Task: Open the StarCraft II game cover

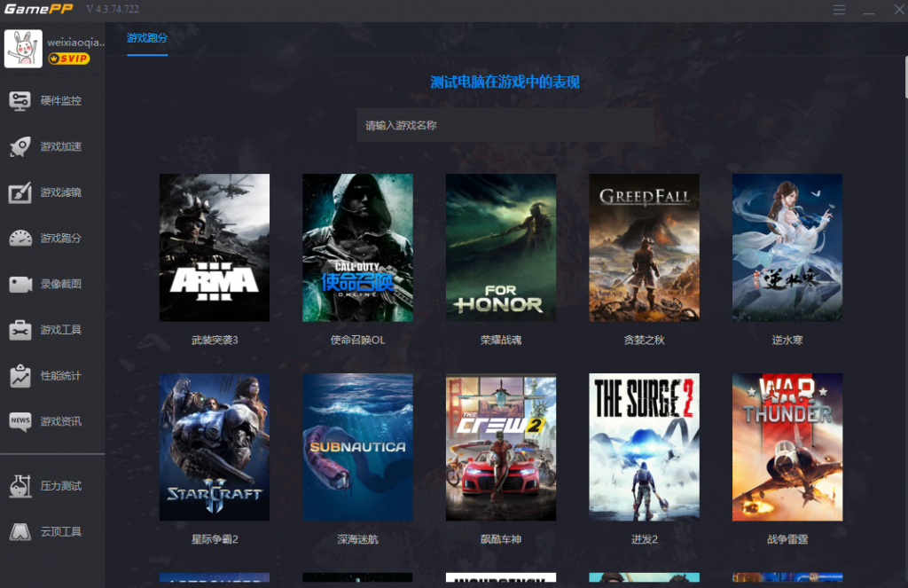Action: tap(215, 447)
